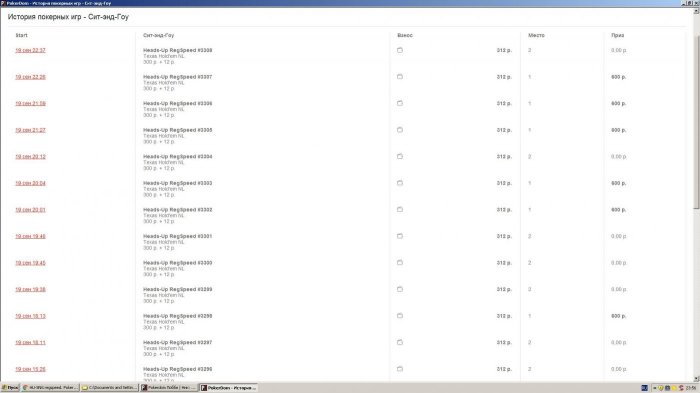
Task: Open the game started 19 сен 22:37
Action: pyautogui.click(x=30, y=50)
